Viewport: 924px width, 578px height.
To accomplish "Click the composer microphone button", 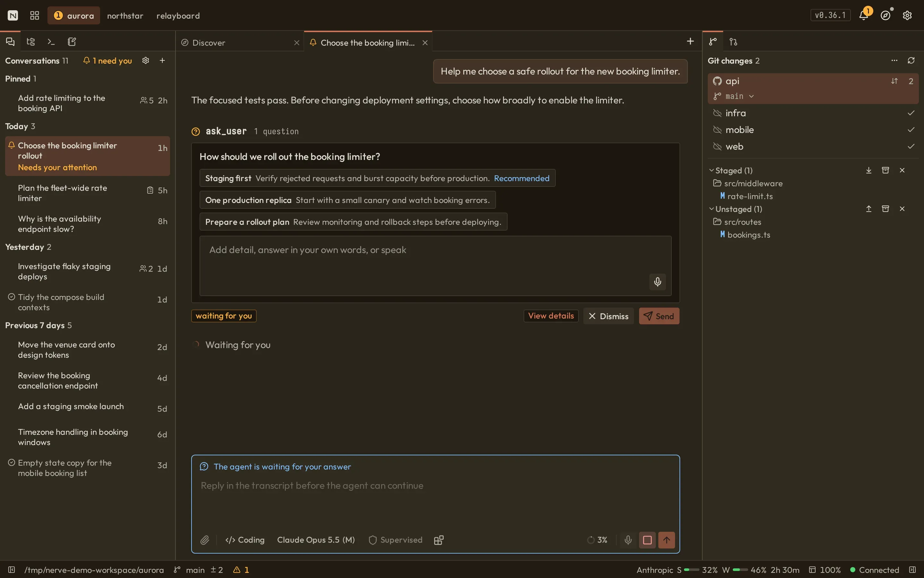I will [628, 540].
